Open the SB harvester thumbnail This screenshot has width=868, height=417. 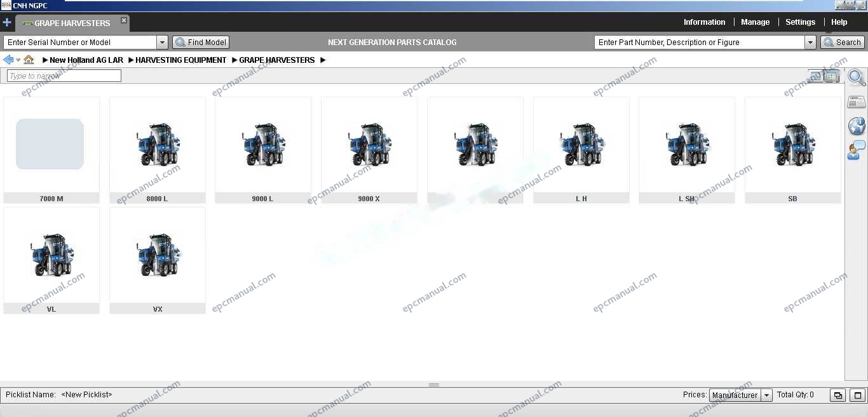pyautogui.click(x=793, y=144)
